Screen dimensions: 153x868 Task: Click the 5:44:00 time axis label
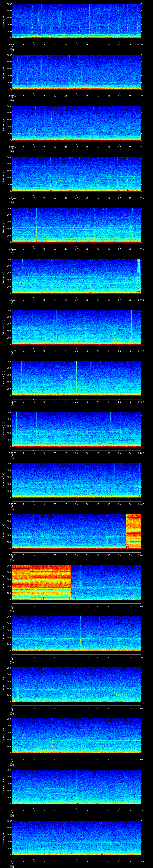tap(12, 44)
